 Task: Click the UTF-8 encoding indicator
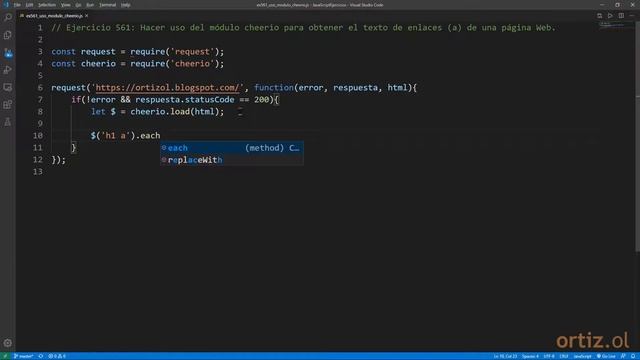549,356
